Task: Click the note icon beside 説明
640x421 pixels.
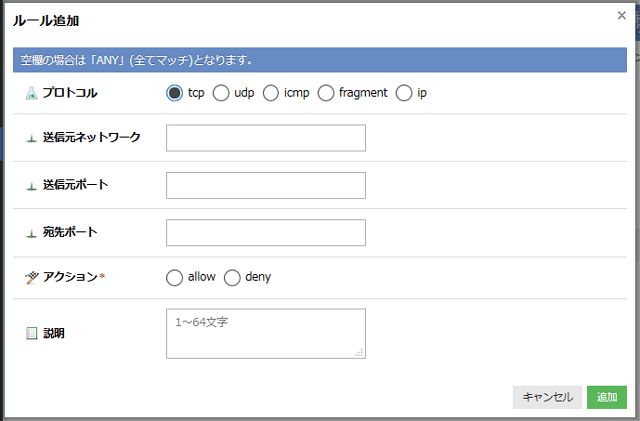Action: 31,333
